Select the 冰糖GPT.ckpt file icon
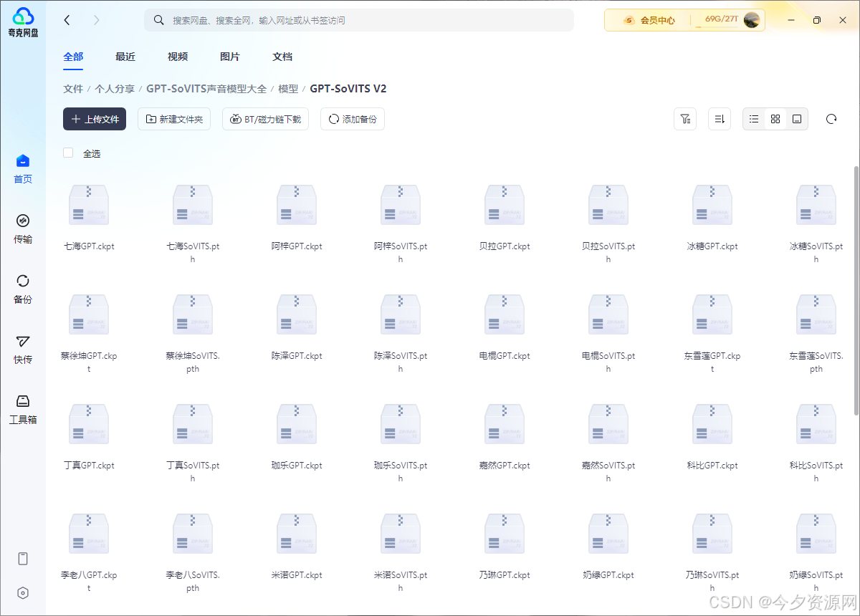This screenshot has width=860, height=616. tap(712, 205)
